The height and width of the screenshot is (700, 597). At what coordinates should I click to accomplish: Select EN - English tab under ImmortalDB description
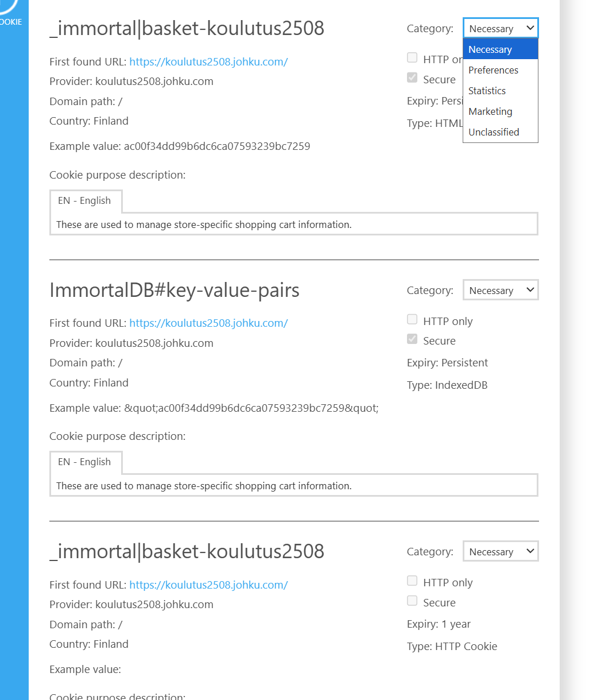tap(85, 462)
